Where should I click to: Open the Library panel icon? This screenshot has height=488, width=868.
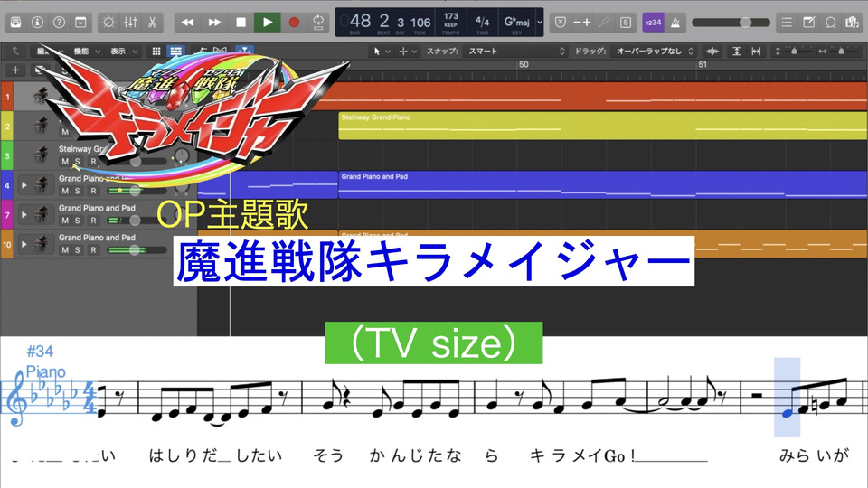(x=15, y=22)
